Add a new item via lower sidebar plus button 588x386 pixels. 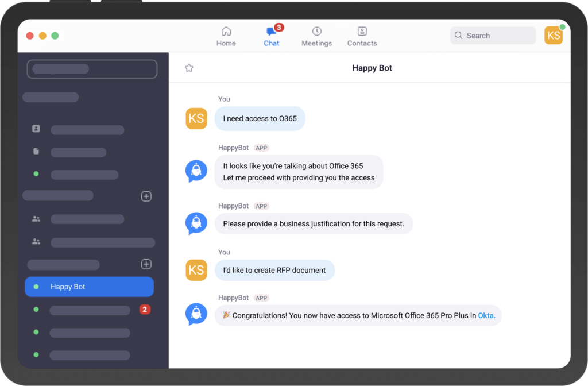(x=146, y=264)
